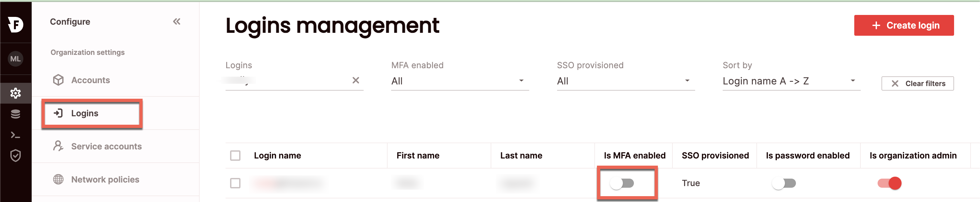
Task: Click the Logins search input field
Action: coord(285,81)
